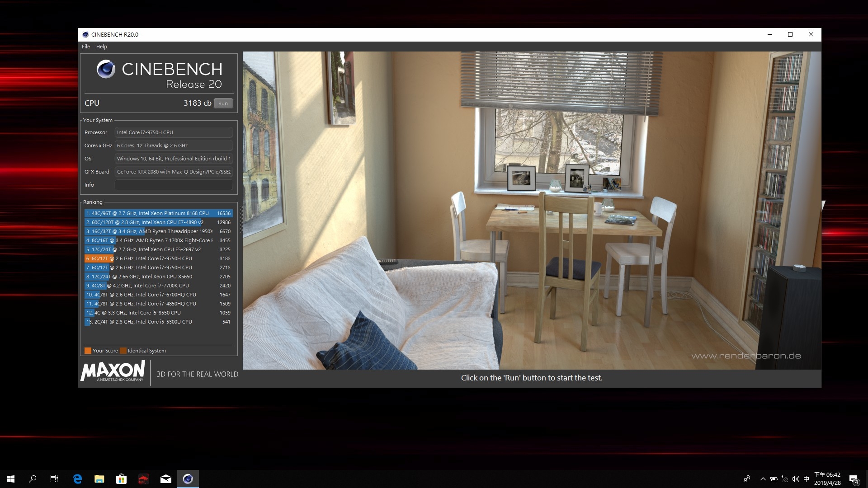The width and height of the screenshot is (868, 488).
Task: Click the Your Score orange legend swatch
Action: (x=88, y=351)
